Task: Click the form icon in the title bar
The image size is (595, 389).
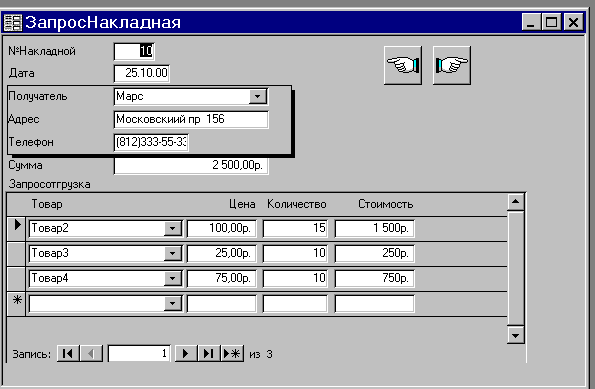Action: [x=13, y=22]
